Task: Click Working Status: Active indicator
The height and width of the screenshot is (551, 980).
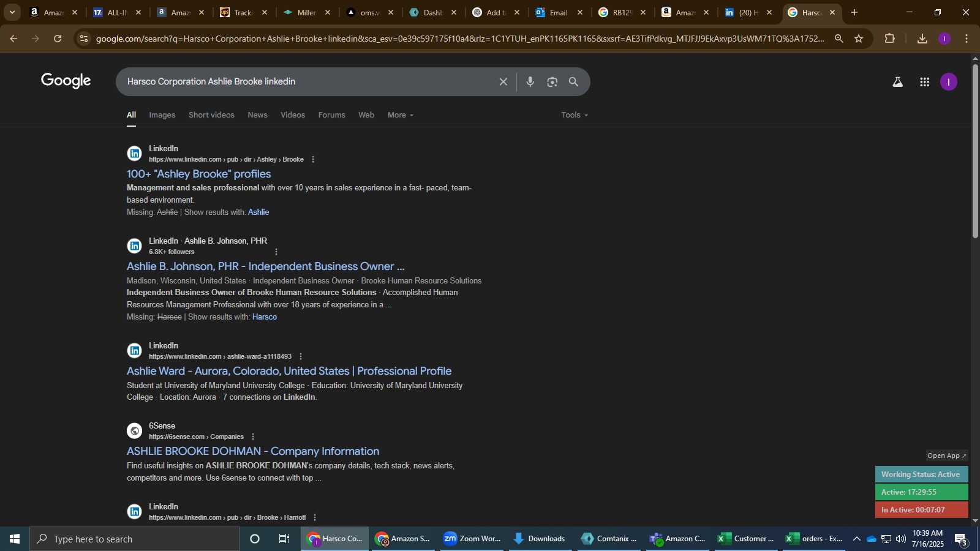Action: coord(921,474)
